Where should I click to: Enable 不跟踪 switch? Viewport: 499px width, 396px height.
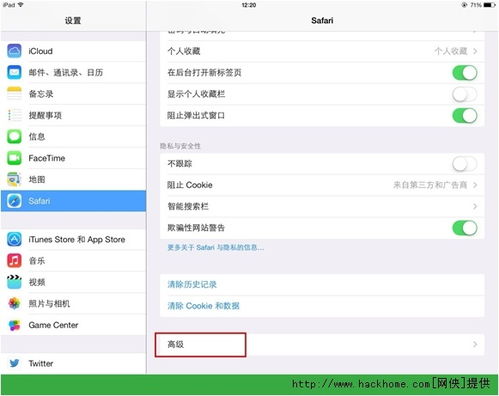[465, 164]
